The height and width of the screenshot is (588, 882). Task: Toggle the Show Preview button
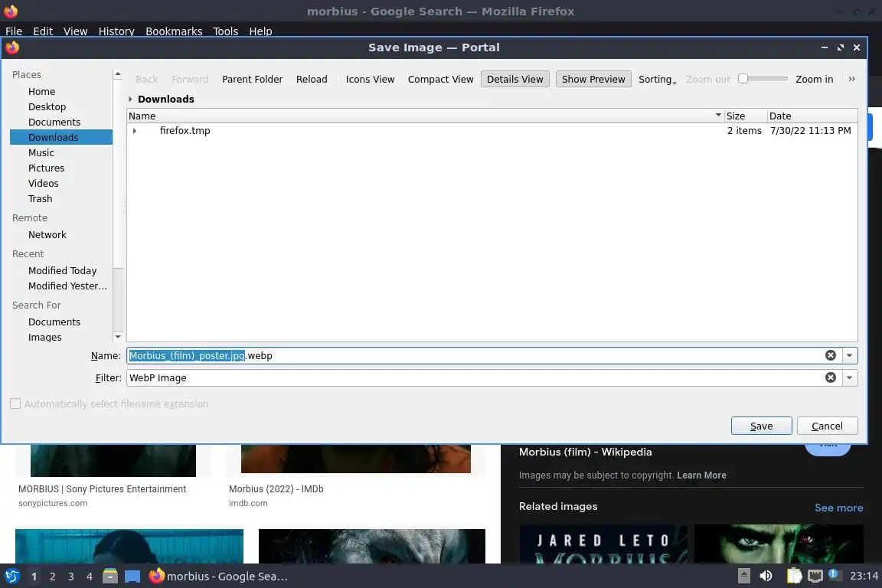[593, 80]
